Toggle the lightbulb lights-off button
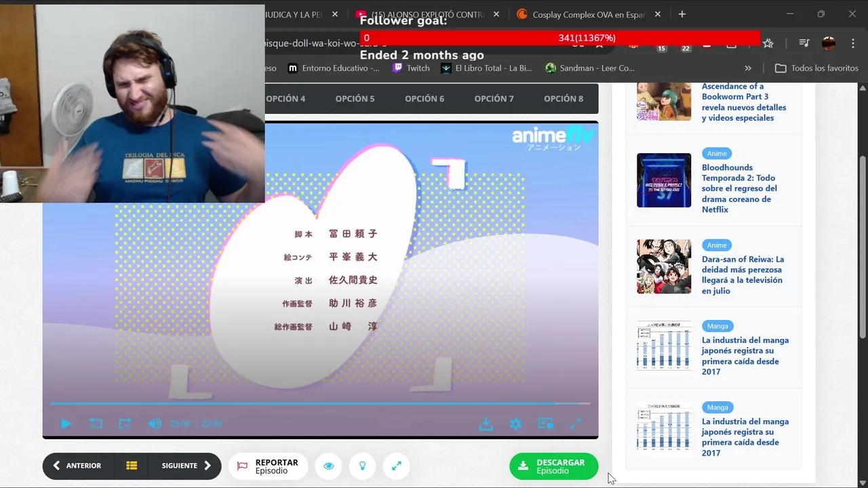The image size is (868, 488). point(363,466)
